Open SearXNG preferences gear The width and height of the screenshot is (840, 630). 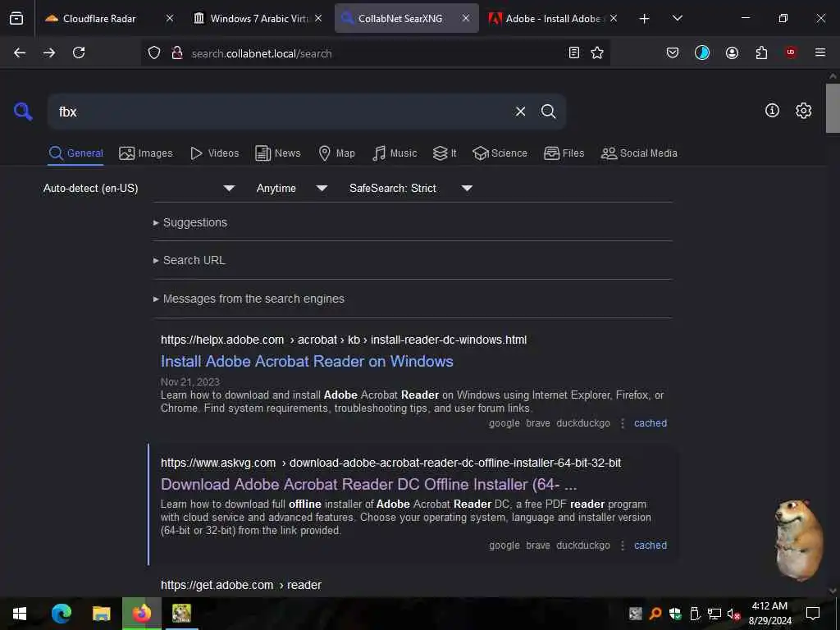(804, 111)
